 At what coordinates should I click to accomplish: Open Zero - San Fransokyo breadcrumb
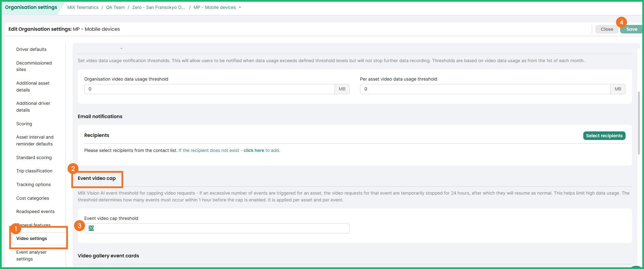(158, 8)
